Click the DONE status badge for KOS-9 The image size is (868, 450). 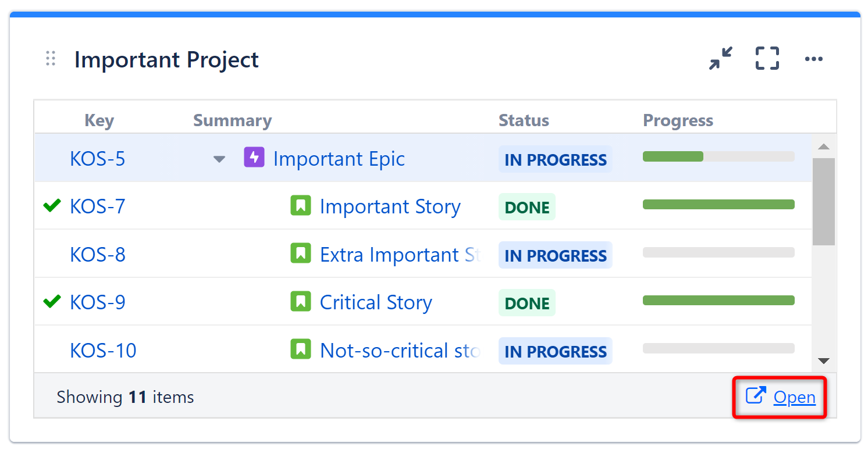(x=527, y=303)
